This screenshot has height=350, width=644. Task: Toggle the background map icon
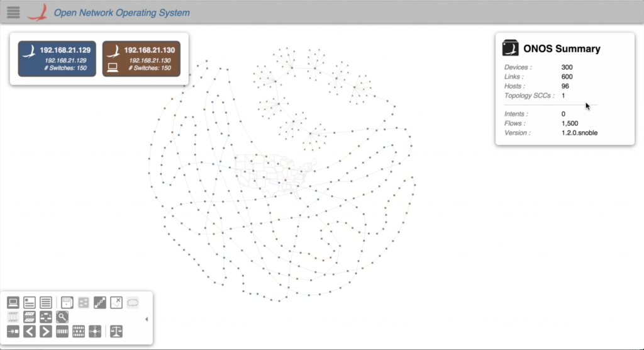tap(116, 303)
